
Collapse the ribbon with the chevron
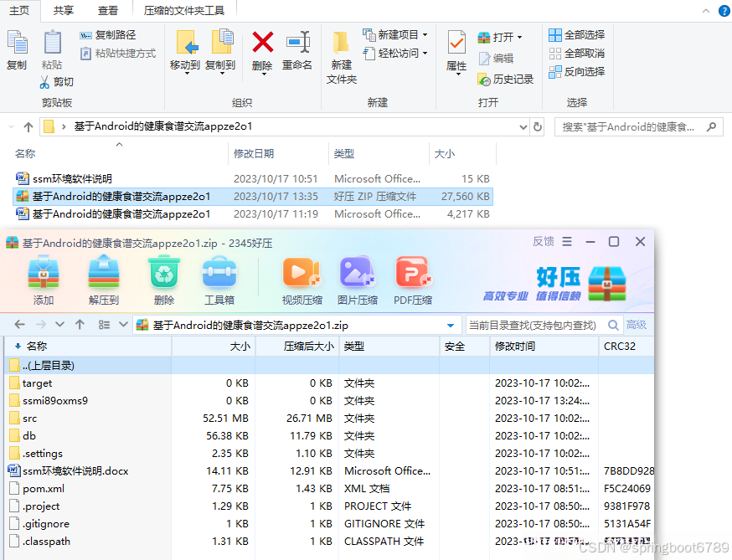(x=706, y=11)
